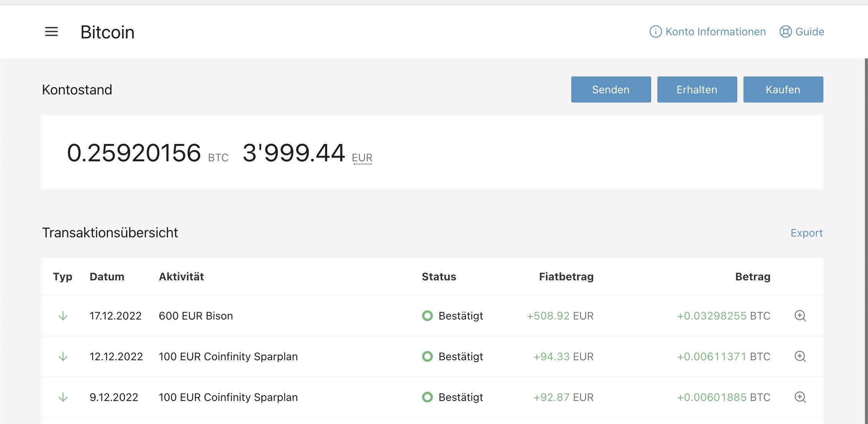
Task: Open the Guide link
Action: click(x=810, y=31)
